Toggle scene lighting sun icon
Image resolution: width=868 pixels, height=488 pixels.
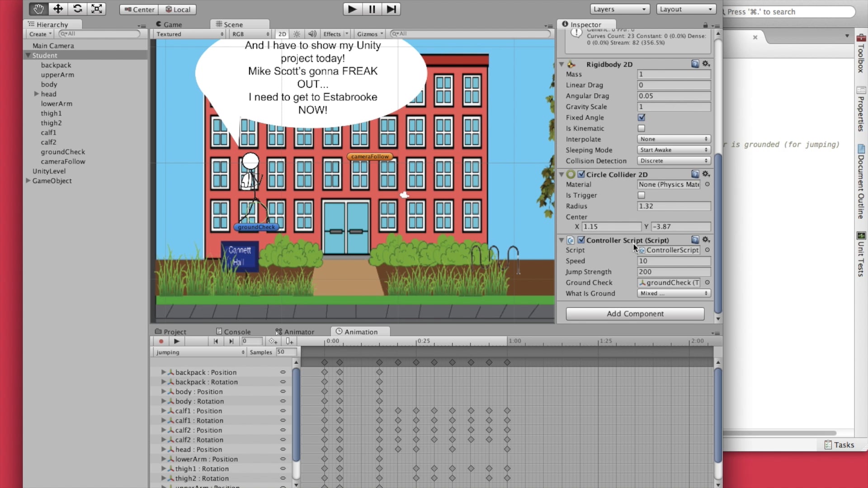(x=297, y=34)
